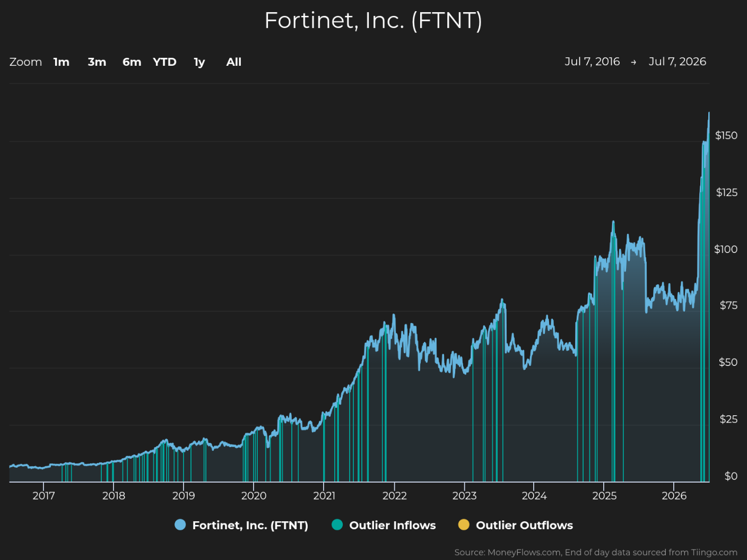Click the 2024 x-axis label
This screenshot has height=560, width=747.
pos(534,496)
